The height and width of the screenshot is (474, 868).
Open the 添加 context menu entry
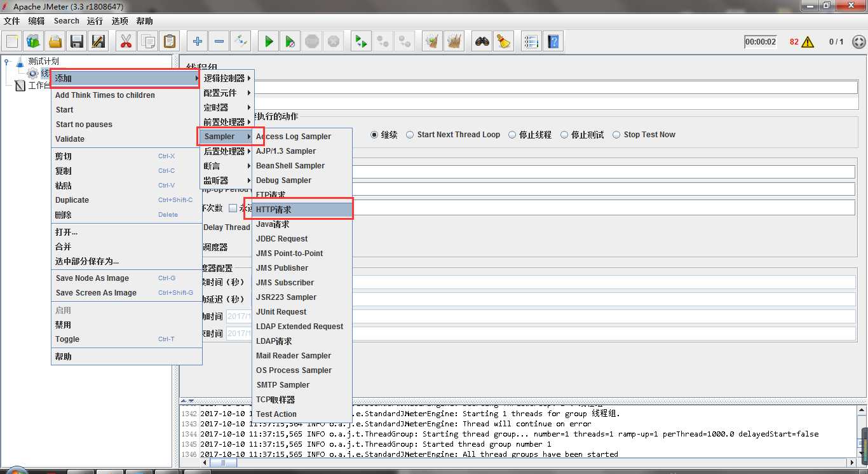(x=126, y=78)
